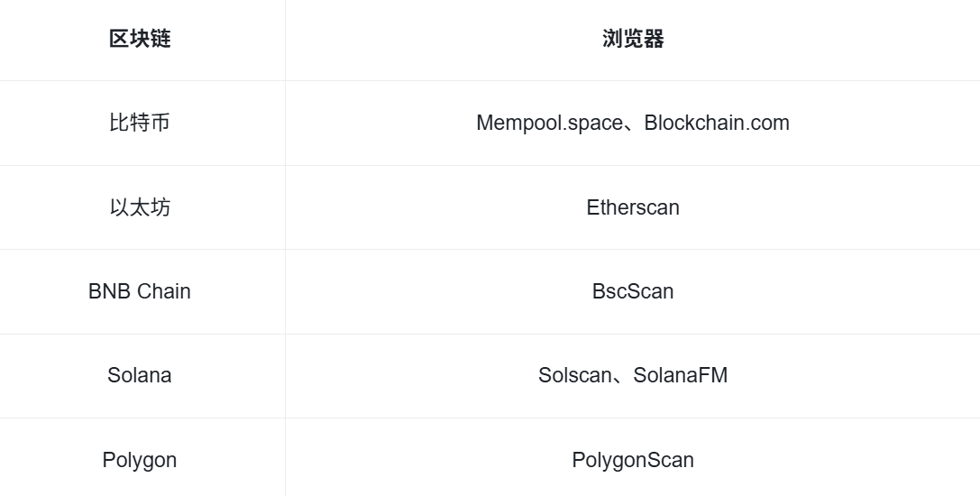Select the Solana blockchain cell
Viewport: 980px width, 496px height.
point(140,375)
